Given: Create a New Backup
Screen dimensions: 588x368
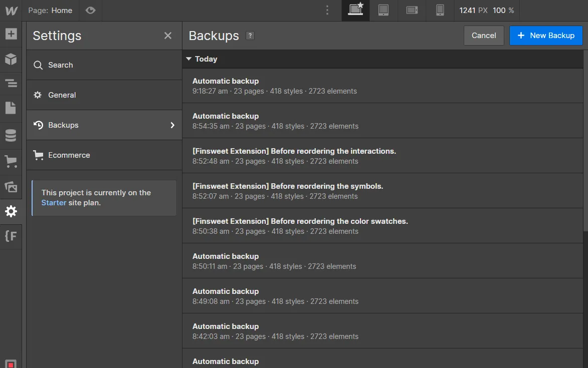Looking at the screenshot, I should tap(546, 36).
